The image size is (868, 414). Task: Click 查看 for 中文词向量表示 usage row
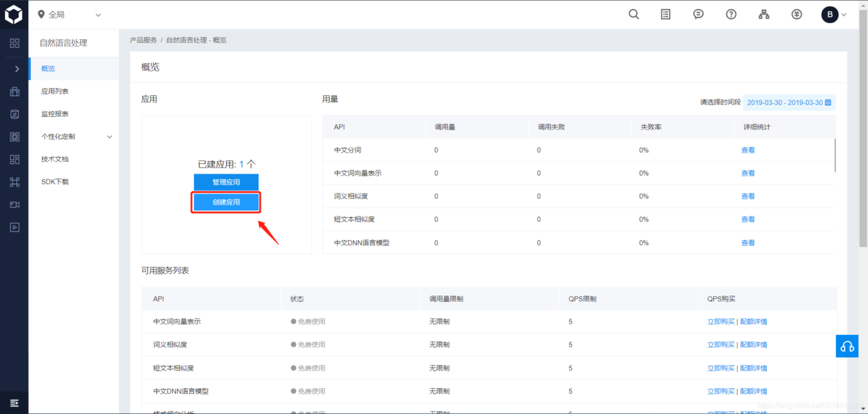pos(748,173)
